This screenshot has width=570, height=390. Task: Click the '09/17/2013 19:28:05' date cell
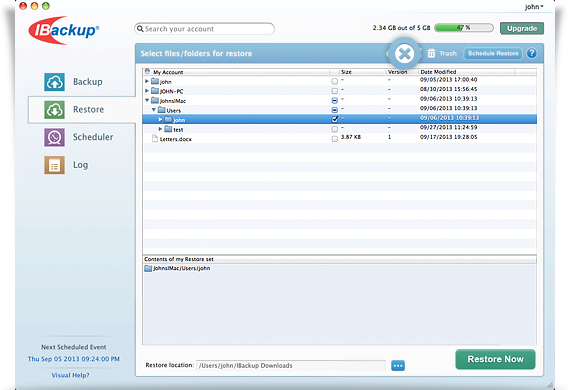(449, 137)
